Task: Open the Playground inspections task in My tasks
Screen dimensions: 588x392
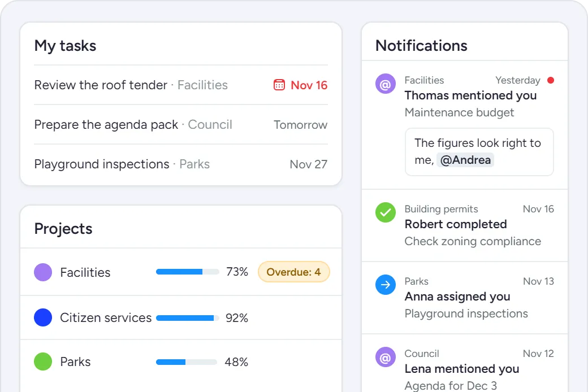Action: [181, 164]
